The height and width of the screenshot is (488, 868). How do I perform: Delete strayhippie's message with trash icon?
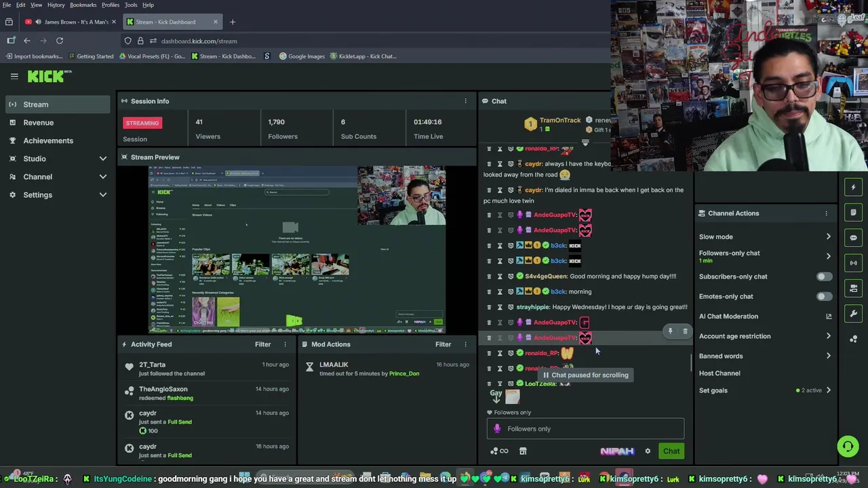point(489,307)
